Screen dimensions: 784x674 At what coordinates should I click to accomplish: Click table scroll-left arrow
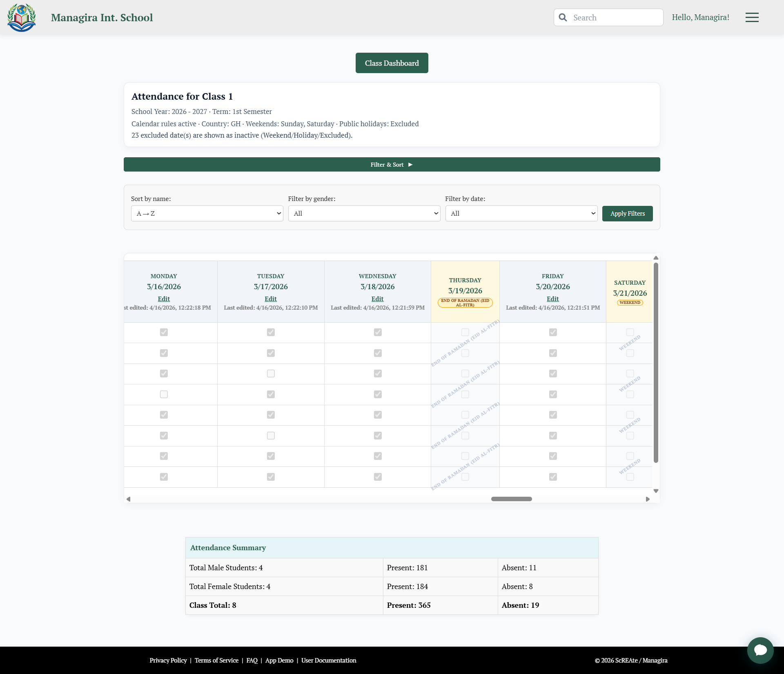[129, 499]
